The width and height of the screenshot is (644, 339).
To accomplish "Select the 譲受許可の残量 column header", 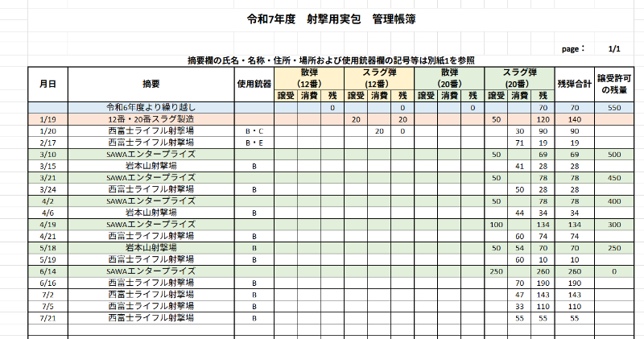I will pos(614,85).
